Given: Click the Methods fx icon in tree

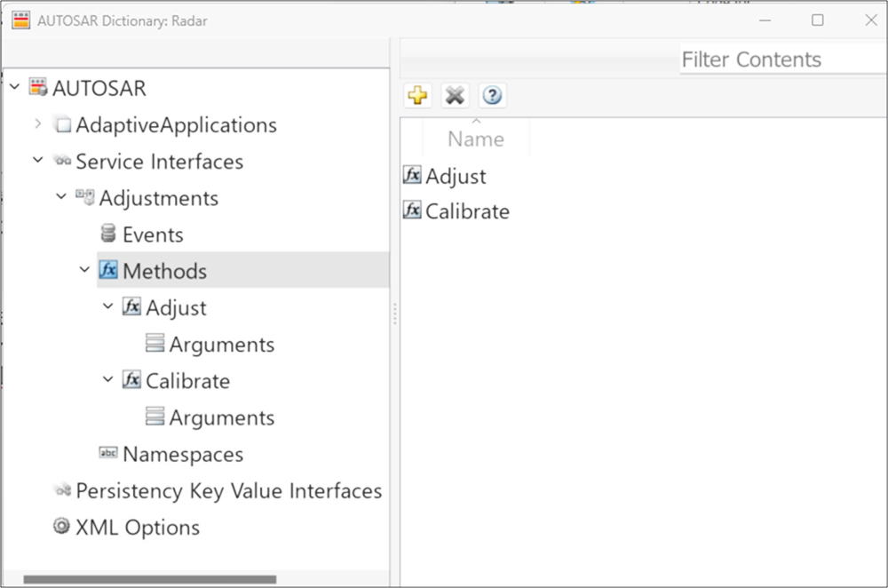Looking at the screenshot, I should [108, 270].
